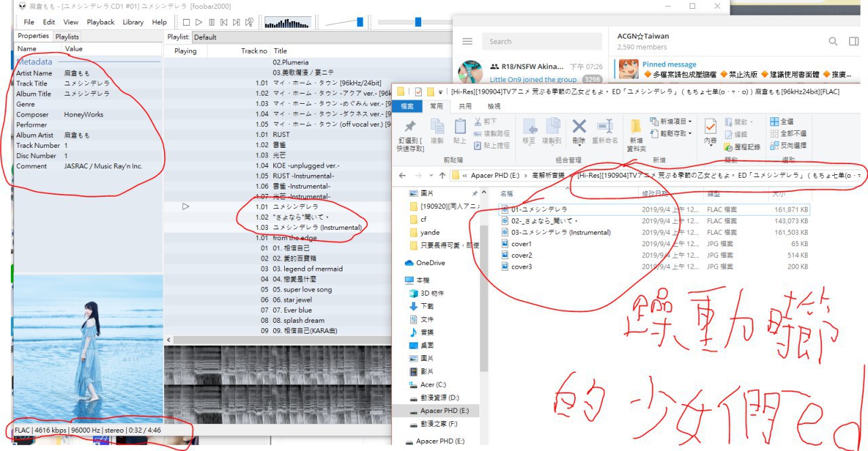Viewport: 868px width, 451px height.
Task: Click the 內容 properties icon in Explorer
Action: 710,132
